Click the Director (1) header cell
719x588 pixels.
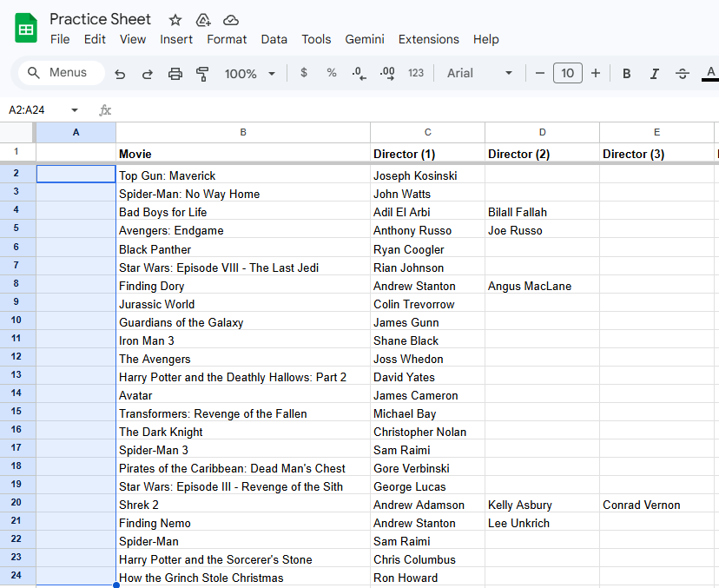click(428, 154)
